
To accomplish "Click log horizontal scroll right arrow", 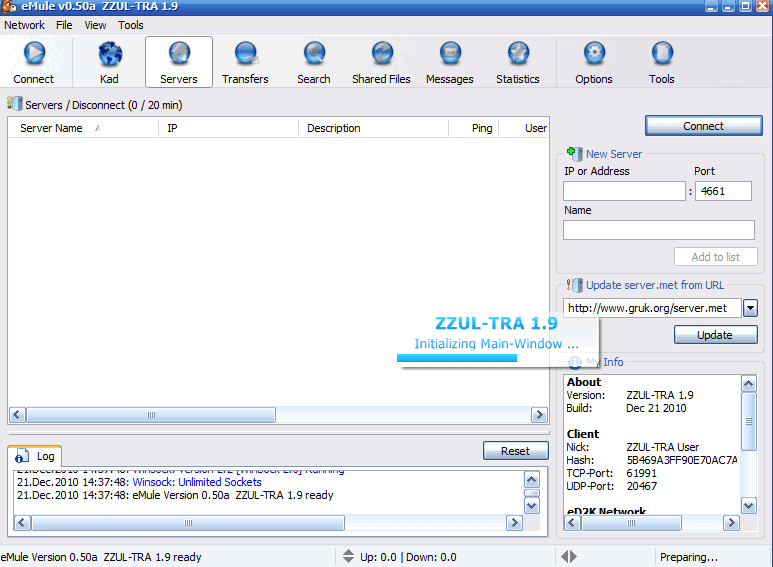I will click(514, 523).
